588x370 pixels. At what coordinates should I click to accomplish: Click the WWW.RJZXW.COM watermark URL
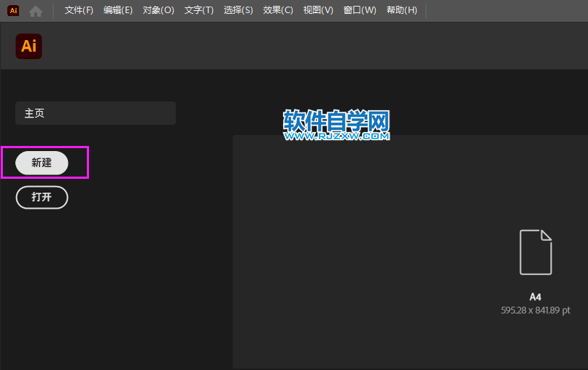pos(336,136)
